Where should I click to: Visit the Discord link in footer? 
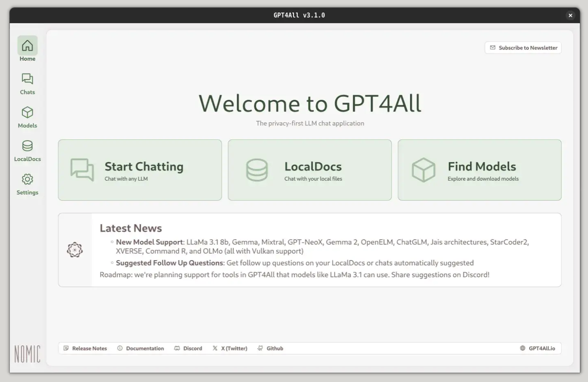[x=188, y=348]
